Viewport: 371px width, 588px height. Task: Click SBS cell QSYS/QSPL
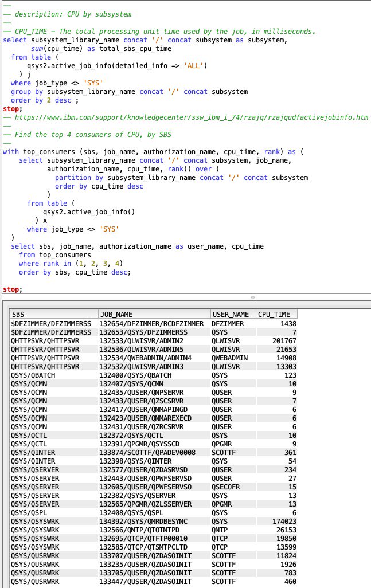click(x=29, y=512)
